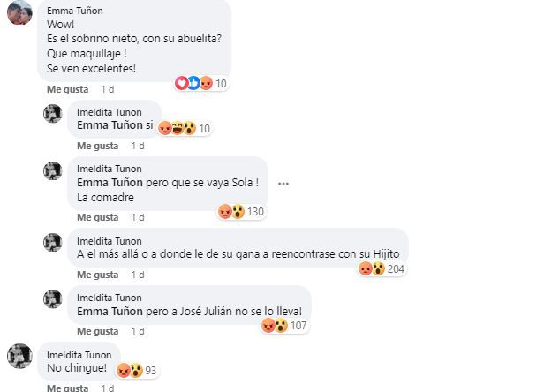Image resolution: width=544 pixels, height=392 pixels.
Task: Like the 'La comadre' reply
Action: (97, 217)
